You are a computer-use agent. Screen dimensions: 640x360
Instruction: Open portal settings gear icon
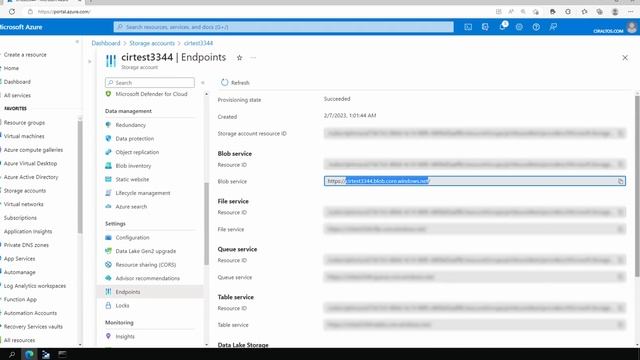[x=519, y=27]
